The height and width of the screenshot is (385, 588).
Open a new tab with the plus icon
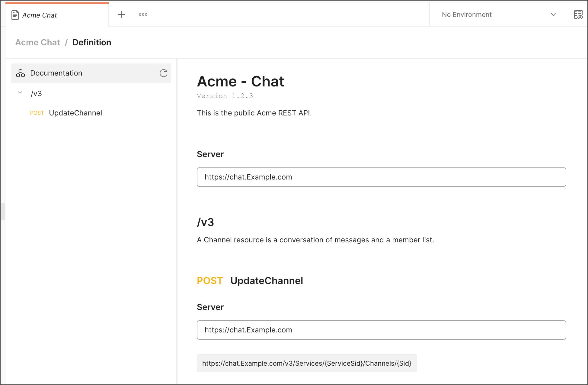121,14
